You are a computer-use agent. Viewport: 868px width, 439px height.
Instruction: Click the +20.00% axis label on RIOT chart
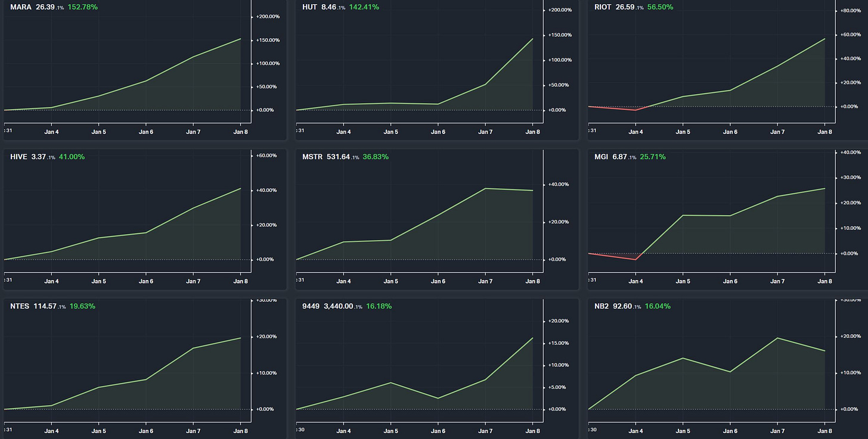pyautogui.click(x=851, y=82)
